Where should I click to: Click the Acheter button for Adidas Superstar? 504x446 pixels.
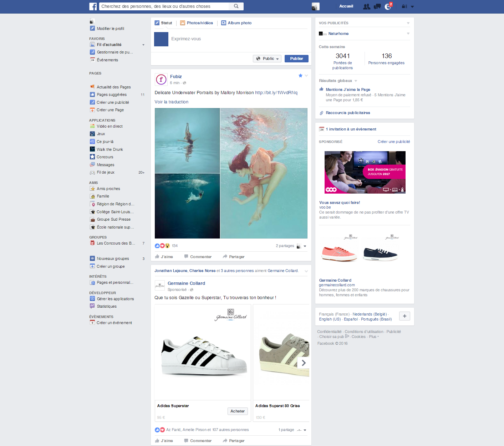238,411
